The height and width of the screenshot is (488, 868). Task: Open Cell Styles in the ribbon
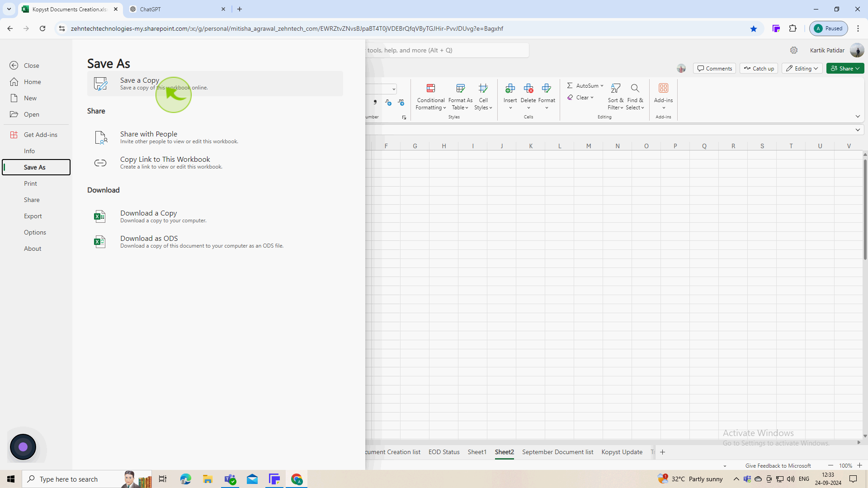(483, 97)
